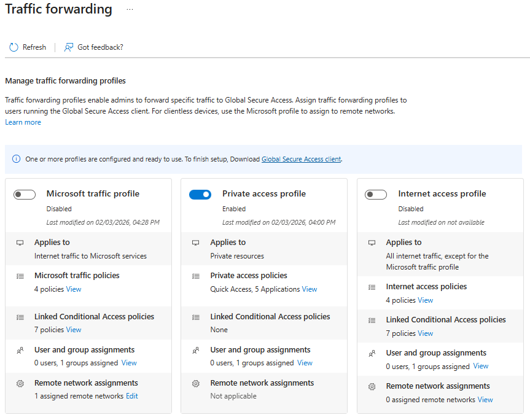The height and width of the screenshot is (420, 530).
Task: Click 'Disabled' status under Microsoft traffic profile
Action: [59, 209]
